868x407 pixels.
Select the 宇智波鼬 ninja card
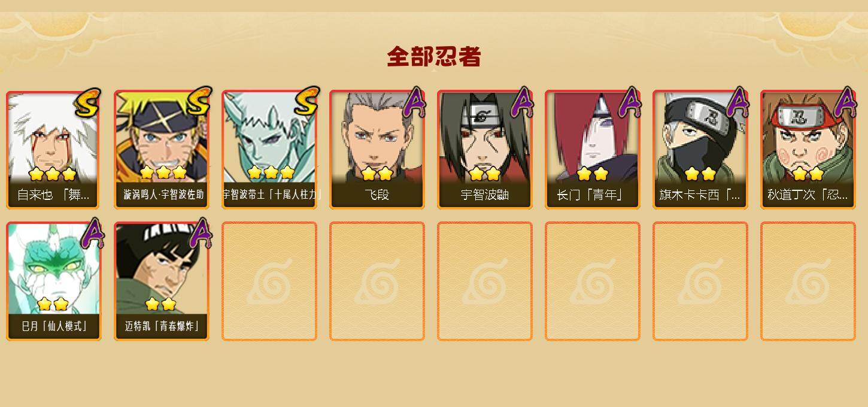pyautogui.click(x=485, y=150)
